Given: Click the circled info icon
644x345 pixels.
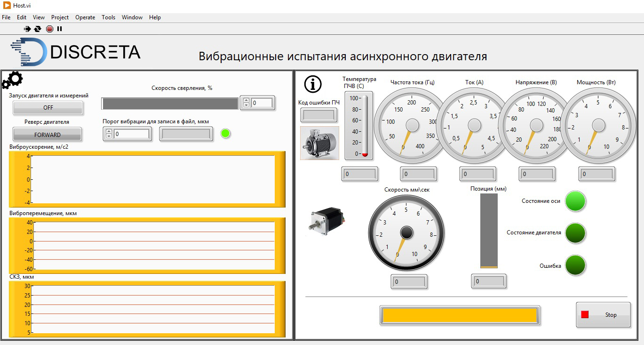Looking at the screenshot, I should coord(313,84).
